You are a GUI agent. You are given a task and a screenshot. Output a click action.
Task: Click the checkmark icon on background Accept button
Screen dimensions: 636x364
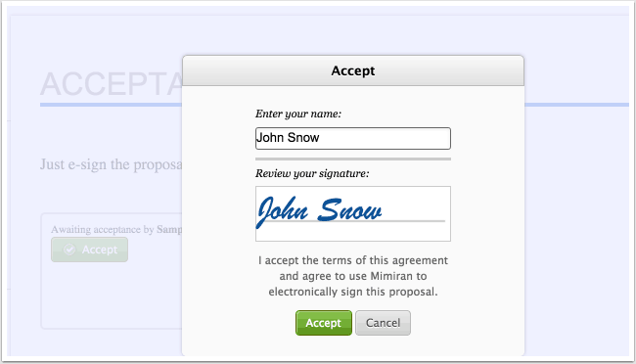pos(69,250)
